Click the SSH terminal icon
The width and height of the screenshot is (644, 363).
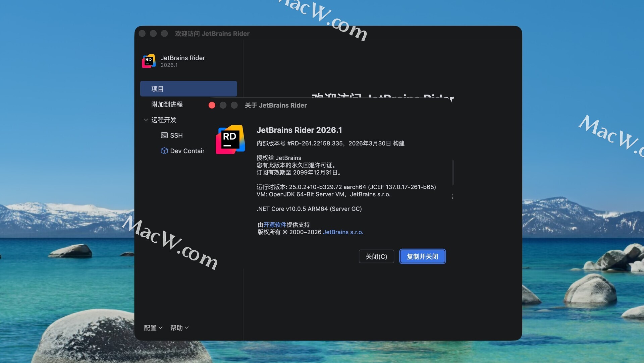click(x=164, y=135)
